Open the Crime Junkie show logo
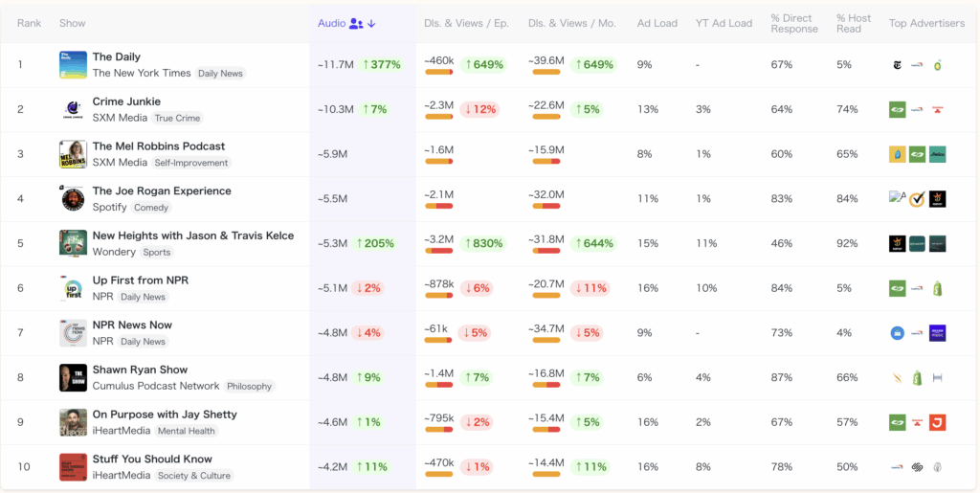 [73, 109]
